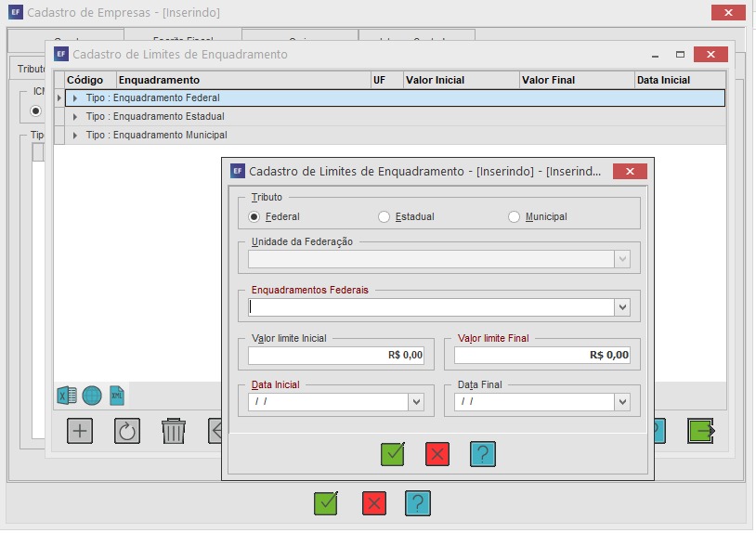
Task: Sort by the Enquadramento column header
Action: coord(243,80)
